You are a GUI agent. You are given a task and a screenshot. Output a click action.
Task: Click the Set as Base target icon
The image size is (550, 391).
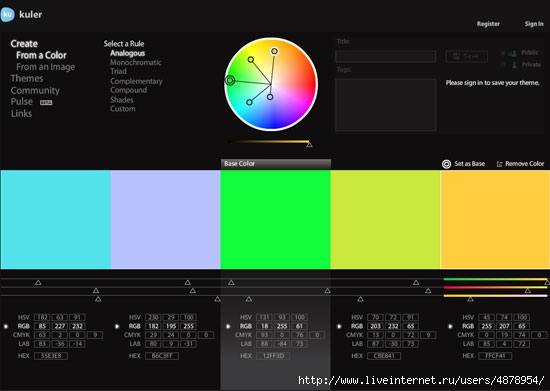coord(446,164)
